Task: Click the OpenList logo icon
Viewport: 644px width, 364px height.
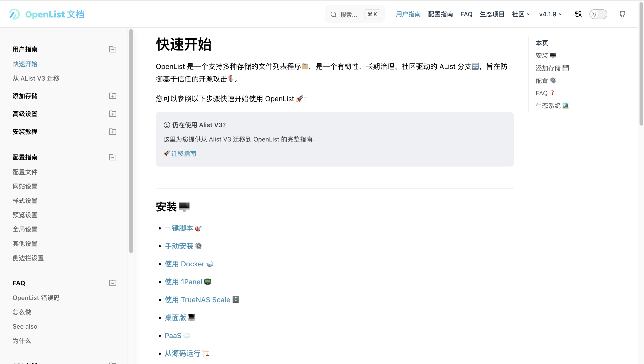Action: pos(14,14)
